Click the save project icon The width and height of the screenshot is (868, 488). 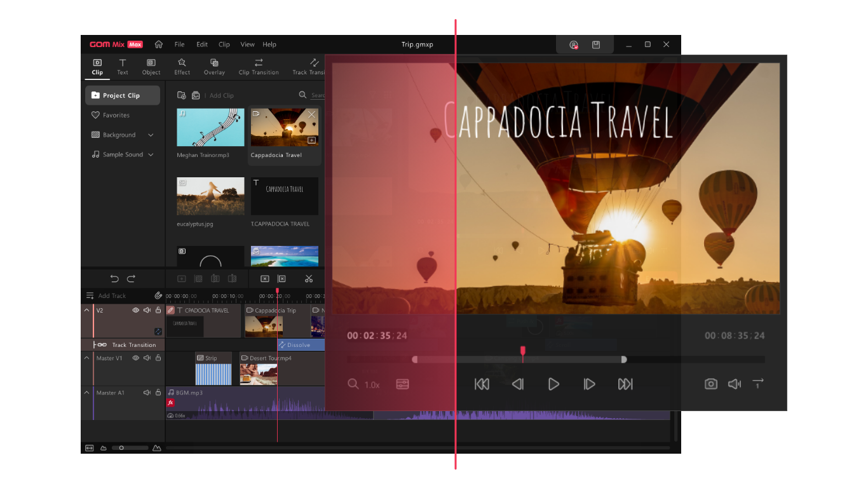[x=596, y=44]
